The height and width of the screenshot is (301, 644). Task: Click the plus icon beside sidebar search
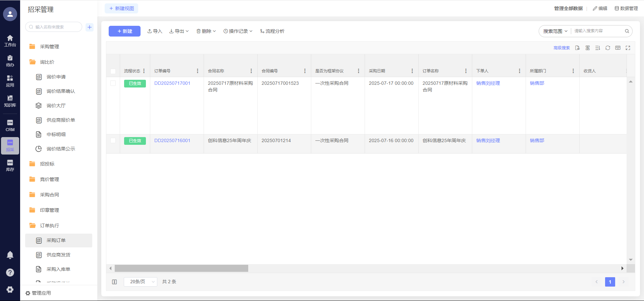[90, 27]
